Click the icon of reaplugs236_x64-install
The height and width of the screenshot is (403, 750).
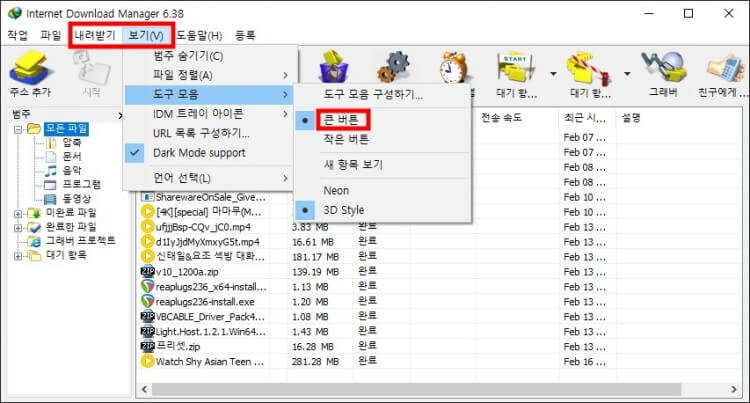click(147, 286)
